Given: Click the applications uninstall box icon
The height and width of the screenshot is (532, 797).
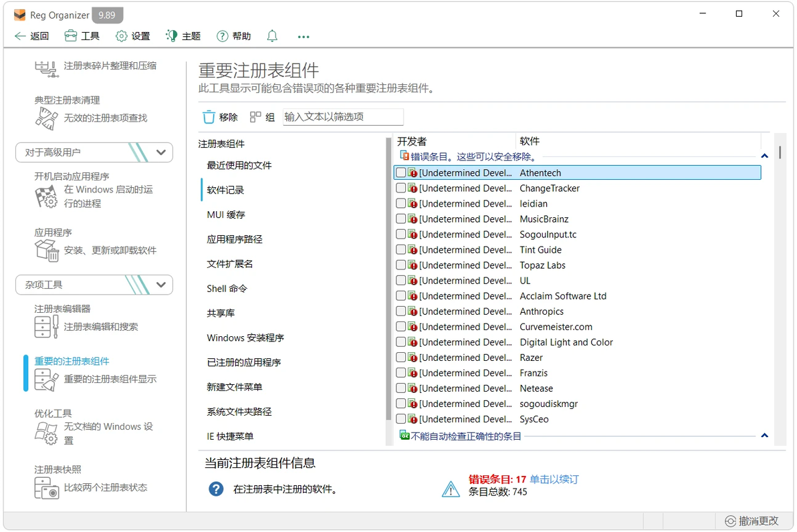Looking at the screenshot, I should (x=47, y=251).
